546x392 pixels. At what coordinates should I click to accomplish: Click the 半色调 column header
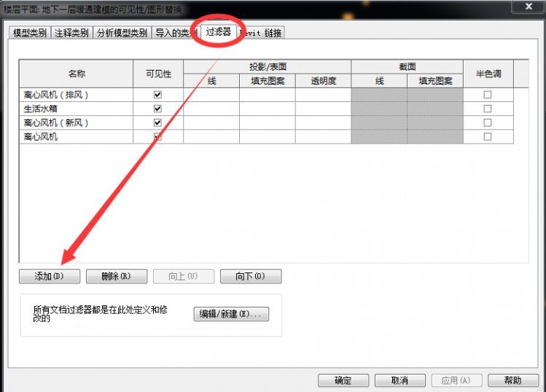(x=488, y=74)
